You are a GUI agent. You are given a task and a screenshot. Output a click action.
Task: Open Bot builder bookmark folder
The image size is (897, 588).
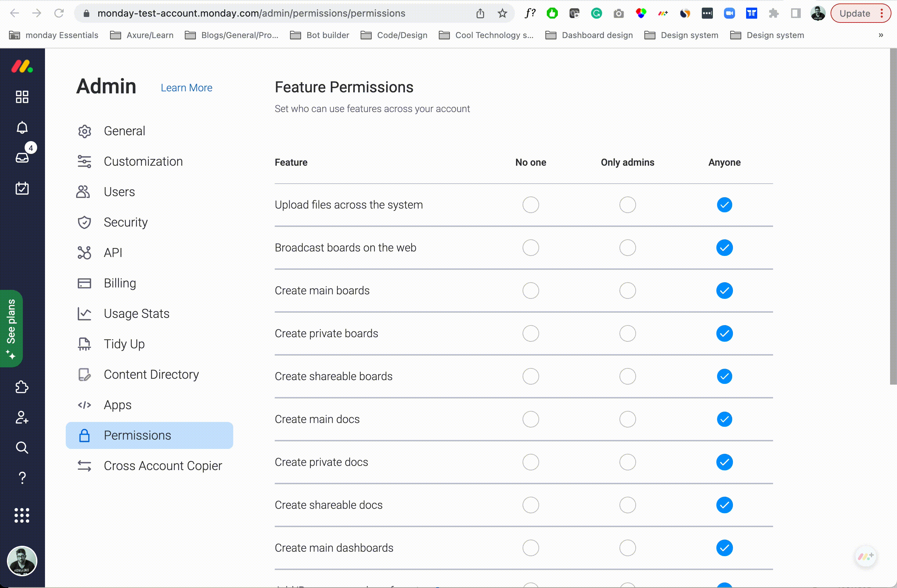coord(320,35)
